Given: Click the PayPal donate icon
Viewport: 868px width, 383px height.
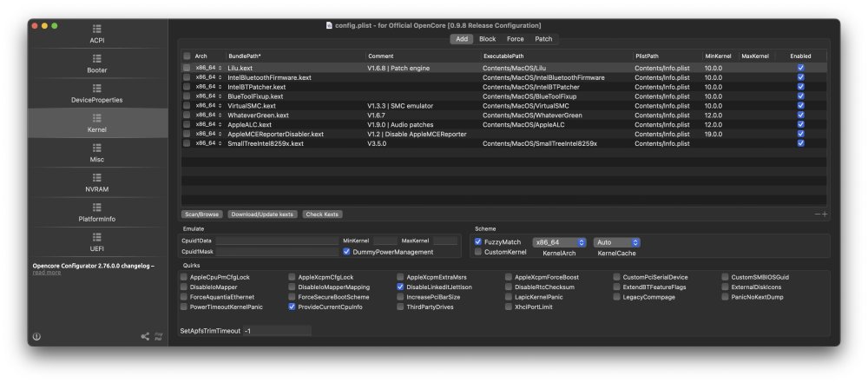Looking at the screenshot, I should (x=158, y=336).
